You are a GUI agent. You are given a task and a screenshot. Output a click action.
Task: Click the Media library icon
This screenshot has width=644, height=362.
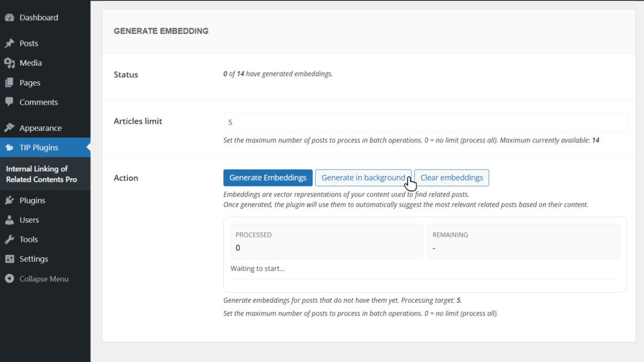click(x=9, y=63)
